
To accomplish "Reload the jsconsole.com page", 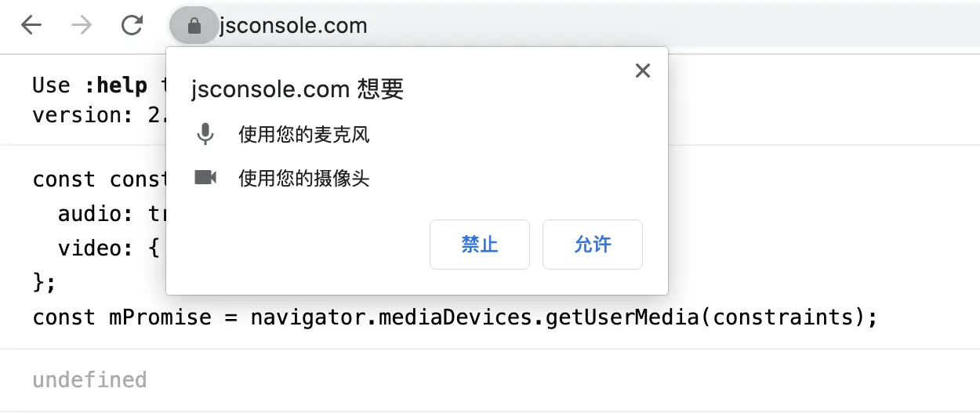I will 132,26.
